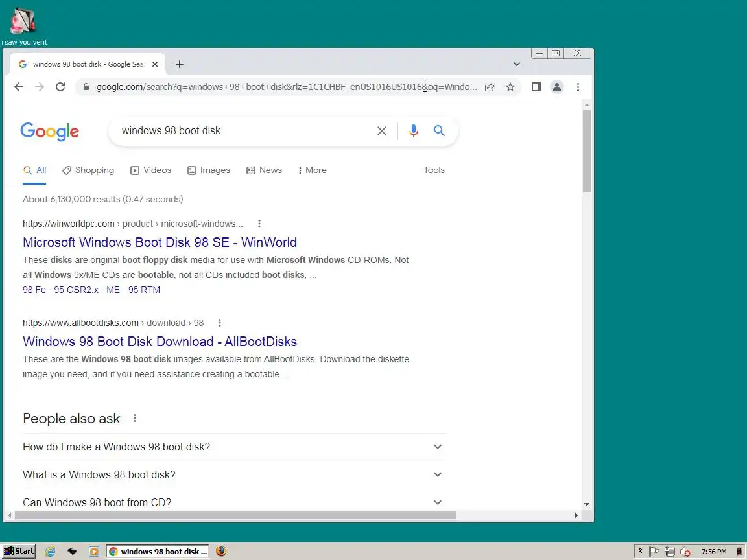The image size is (747, 560).
Task: Switch to the News results tab
Action: pos(264,170)
